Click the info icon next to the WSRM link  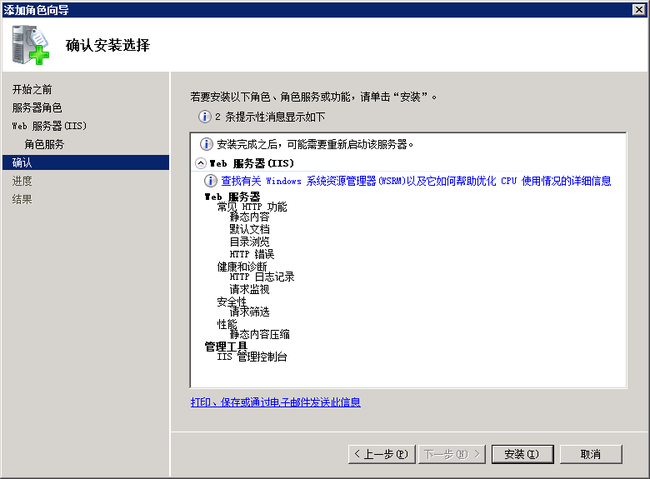pyautogui.click(x=211, y=181)
